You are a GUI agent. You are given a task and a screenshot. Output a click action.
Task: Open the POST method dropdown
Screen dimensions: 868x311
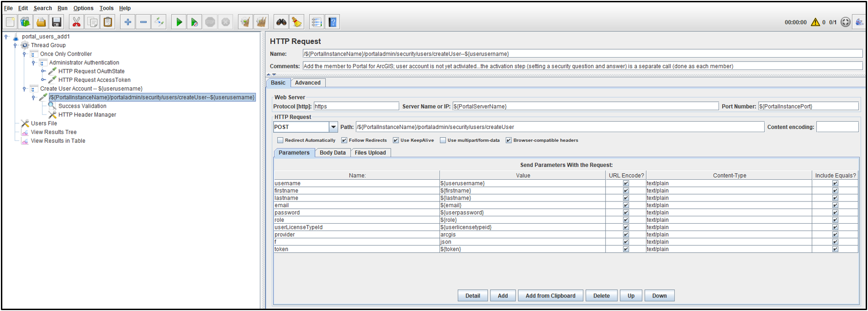pos(333,127)
